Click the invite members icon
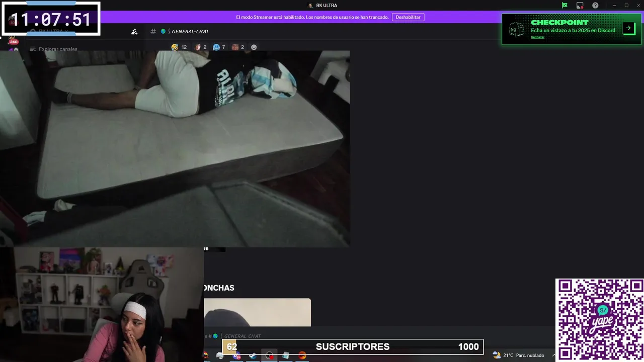 pos(134,32)
